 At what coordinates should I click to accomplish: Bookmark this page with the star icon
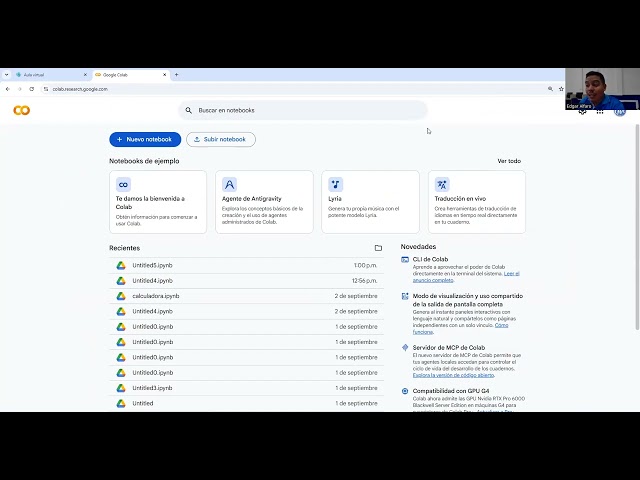(561, 89)
